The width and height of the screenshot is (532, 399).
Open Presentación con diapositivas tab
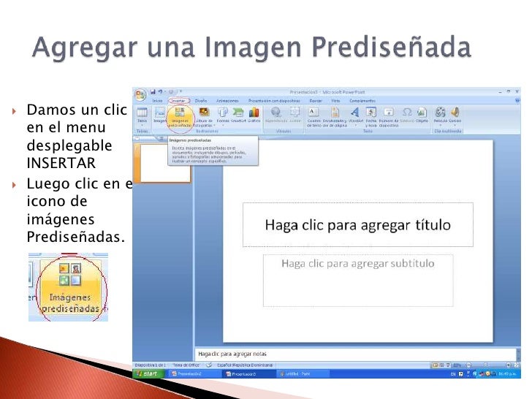274,101
